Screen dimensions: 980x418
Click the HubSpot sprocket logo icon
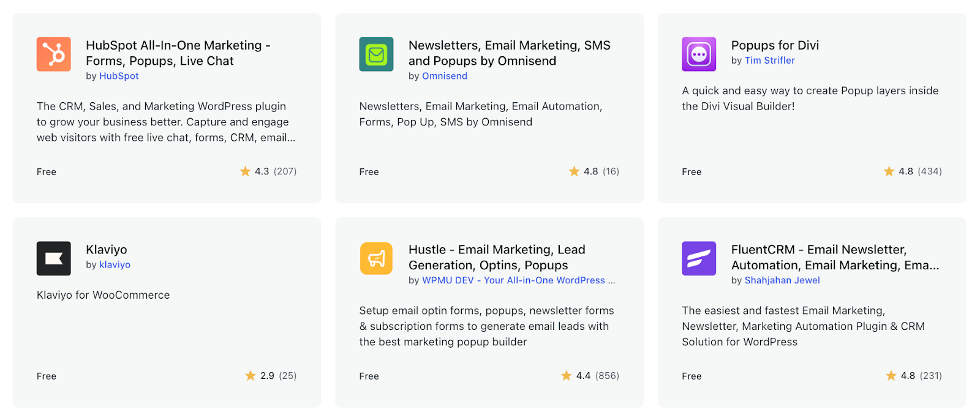coord(53,54)
